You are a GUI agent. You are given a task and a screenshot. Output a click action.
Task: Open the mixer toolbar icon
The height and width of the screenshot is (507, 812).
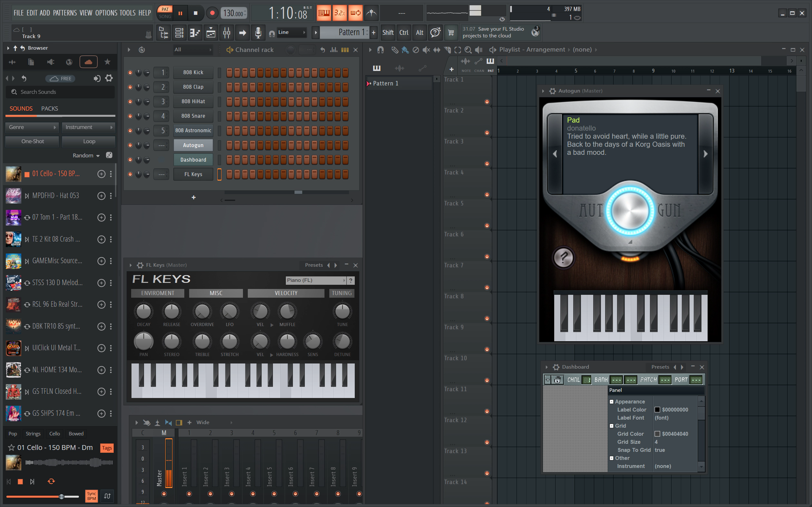(227, 33)
